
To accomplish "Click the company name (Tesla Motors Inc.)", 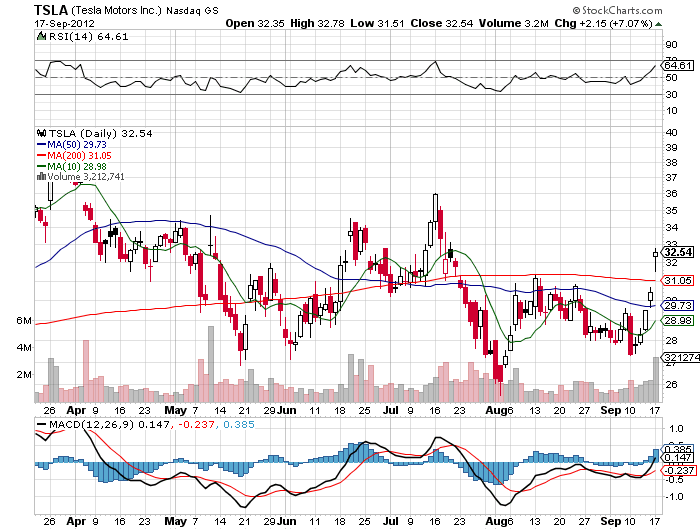I will click(117, 10).
